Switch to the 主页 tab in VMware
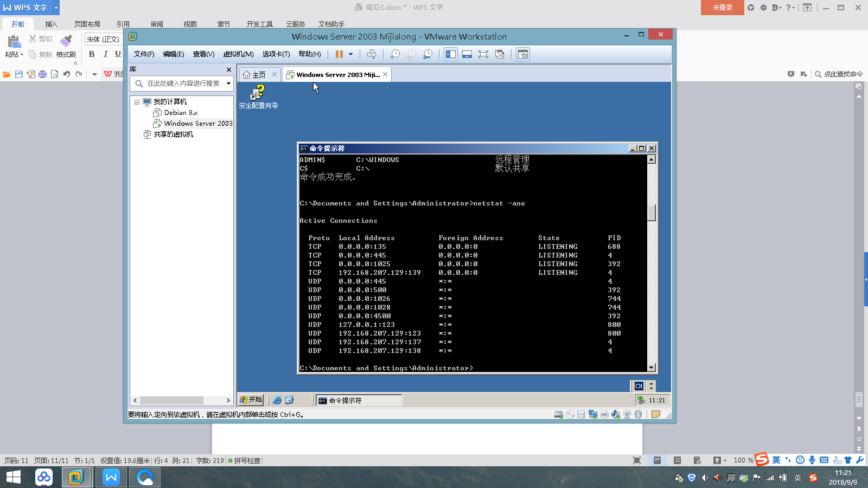Viewport: 868px width, 488px height. pyautogui.click(x=254, y=75)
